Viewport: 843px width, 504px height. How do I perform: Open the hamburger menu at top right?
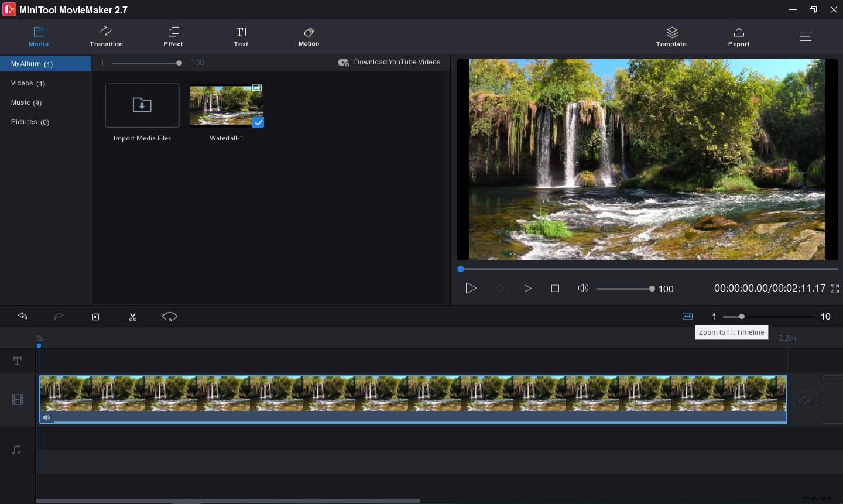tap(806, 36)
